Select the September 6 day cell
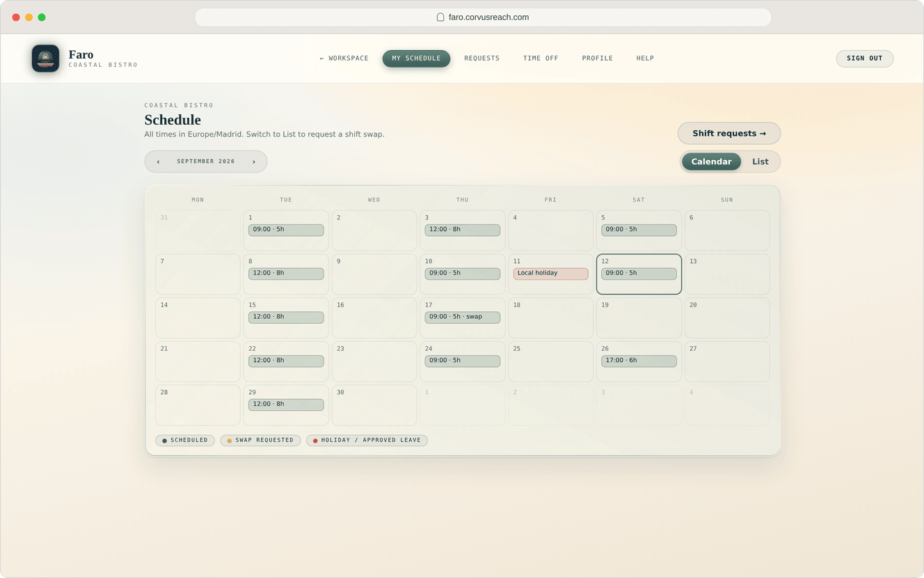924x578 pixels. point(727,231)
